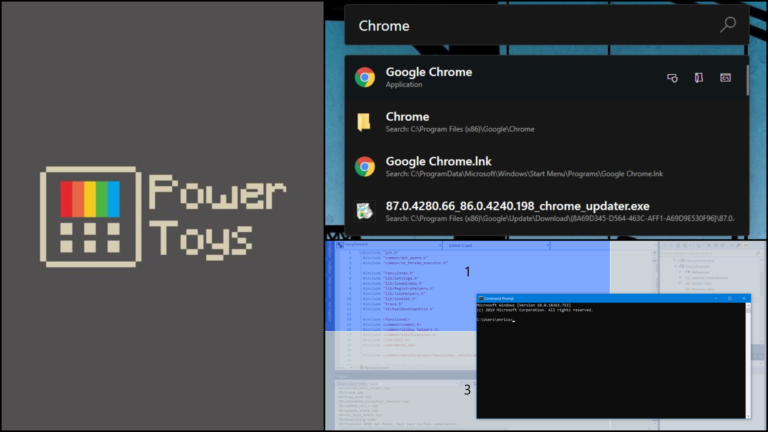This screenshot has height=432, width=768.
Task: Minimize the Command Prompt window
Action: (x=716, y=298)
